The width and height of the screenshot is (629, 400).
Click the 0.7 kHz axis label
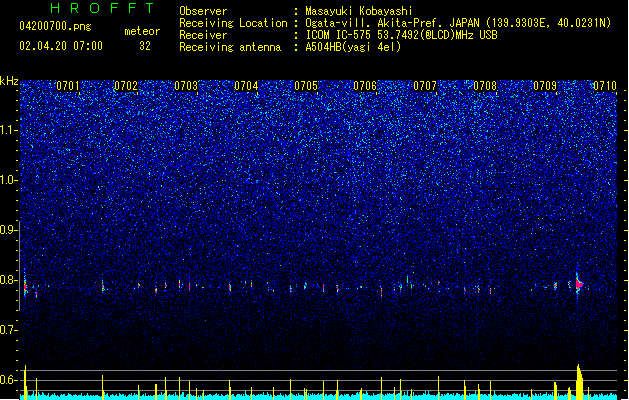(x=9, y=330)
